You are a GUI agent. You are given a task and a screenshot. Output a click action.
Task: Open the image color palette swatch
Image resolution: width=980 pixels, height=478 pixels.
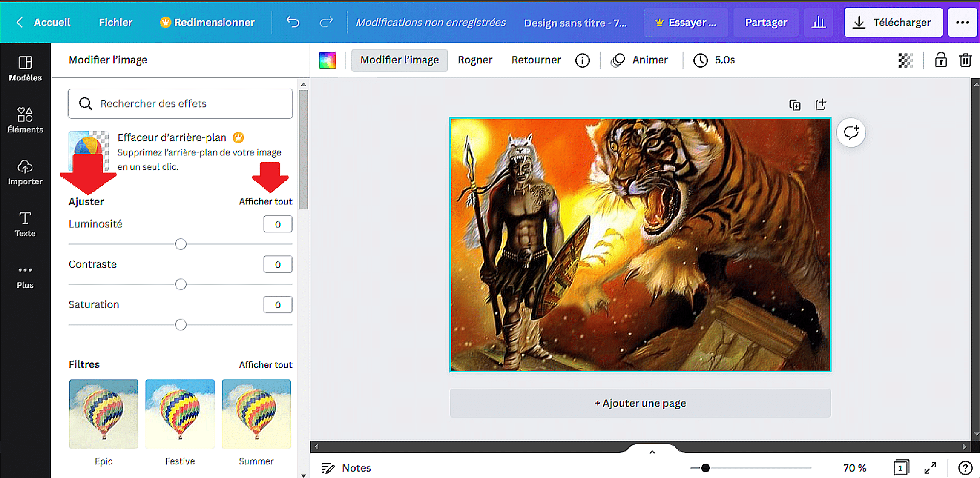pyautogui.click(x=327, y=60)
